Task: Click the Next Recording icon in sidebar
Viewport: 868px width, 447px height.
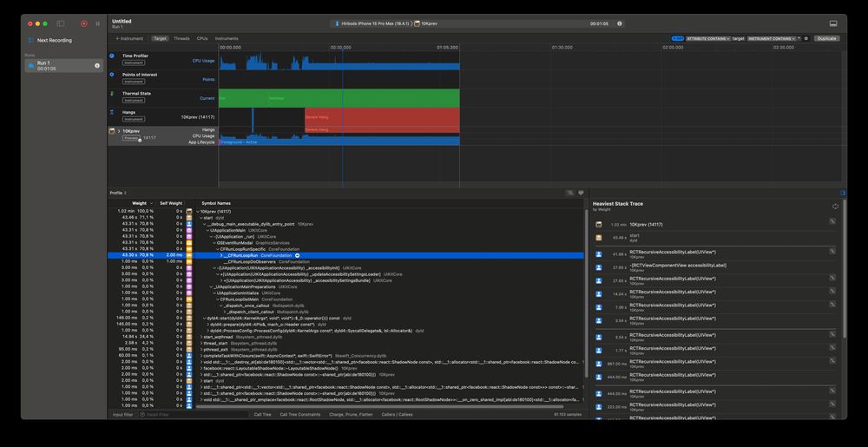Action: (x=31, y=41)
